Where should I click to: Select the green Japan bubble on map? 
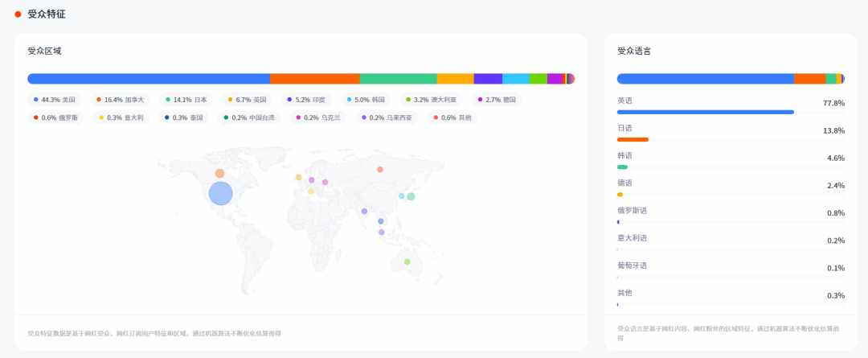pyautogui.click(x=411, y=196)
